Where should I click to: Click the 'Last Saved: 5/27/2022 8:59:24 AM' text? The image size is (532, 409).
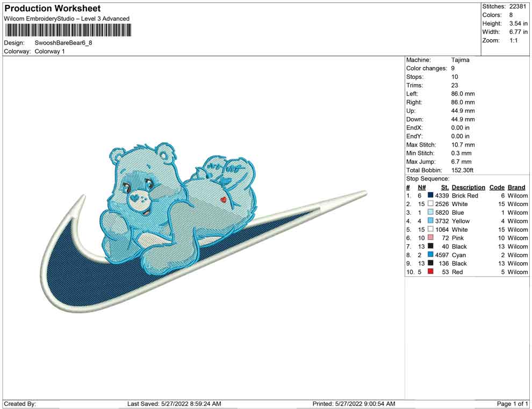pos(175,404)
